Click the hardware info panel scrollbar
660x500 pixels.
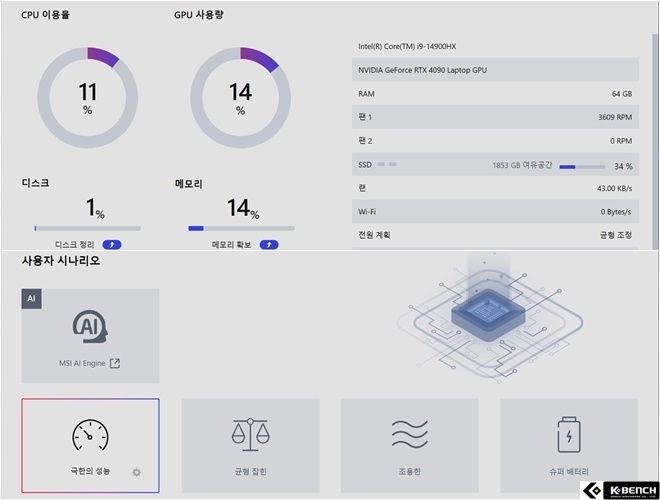pos(655,142)
